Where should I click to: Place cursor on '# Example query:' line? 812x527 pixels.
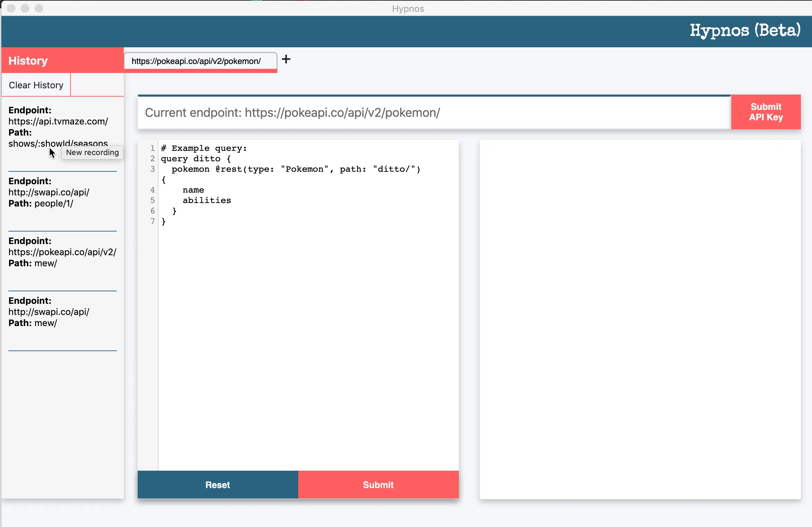(x=204, y=148)
